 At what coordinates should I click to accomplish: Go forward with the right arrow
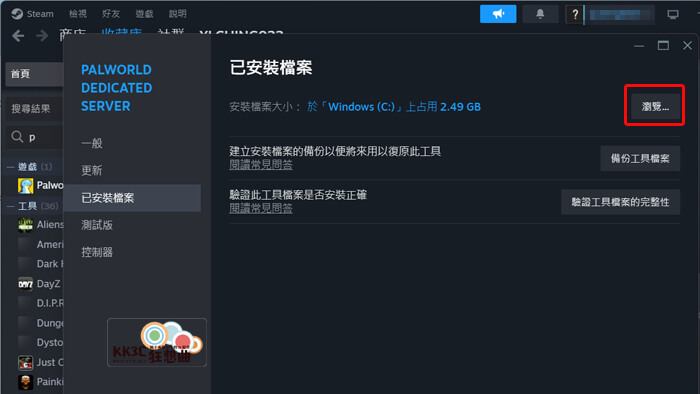coord(42,36)
